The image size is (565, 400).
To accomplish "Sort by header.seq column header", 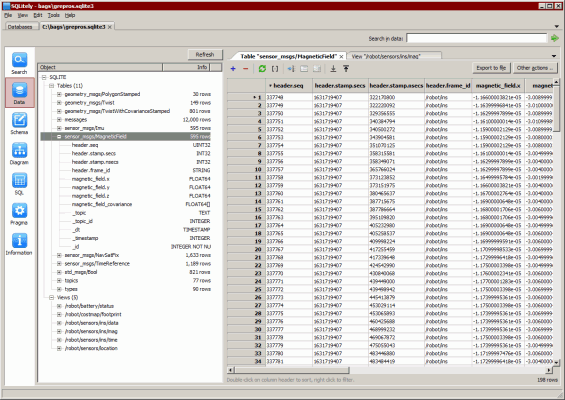I will (289, 86).
